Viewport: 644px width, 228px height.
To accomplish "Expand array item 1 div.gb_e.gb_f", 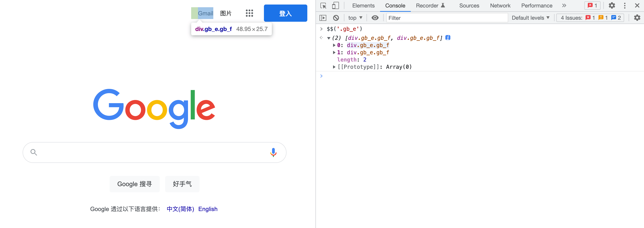I will click(334, 52).
